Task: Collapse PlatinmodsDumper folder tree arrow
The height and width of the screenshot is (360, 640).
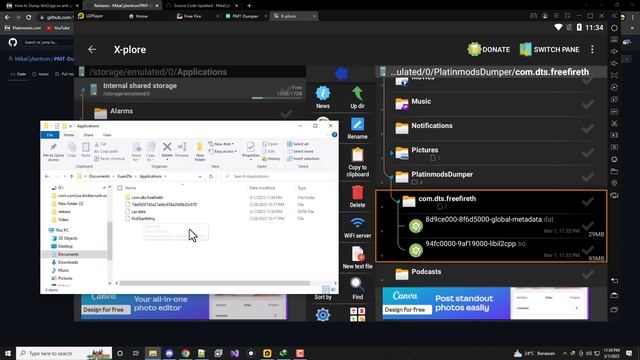Action: click(x=391, y=177)
